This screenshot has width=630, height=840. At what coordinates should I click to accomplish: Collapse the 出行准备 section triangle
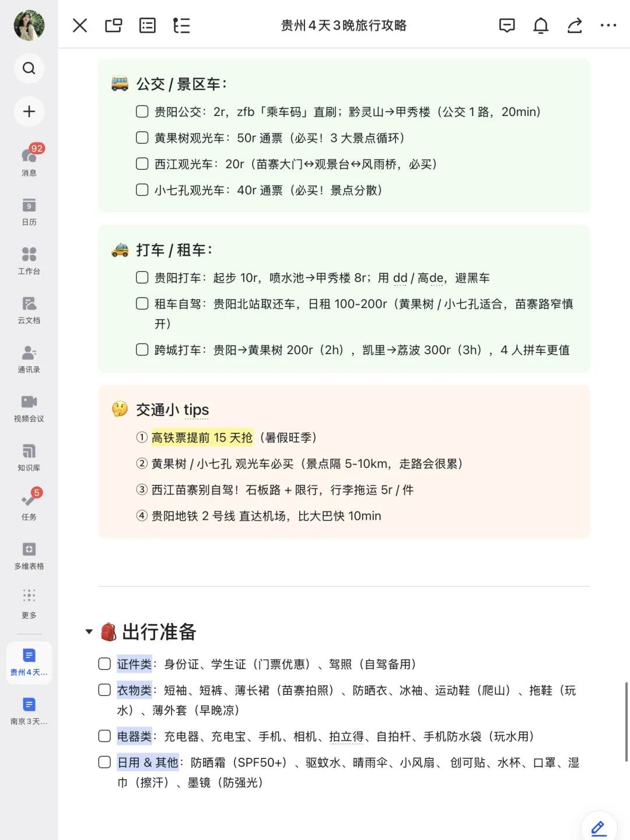[x=89, y=631]
